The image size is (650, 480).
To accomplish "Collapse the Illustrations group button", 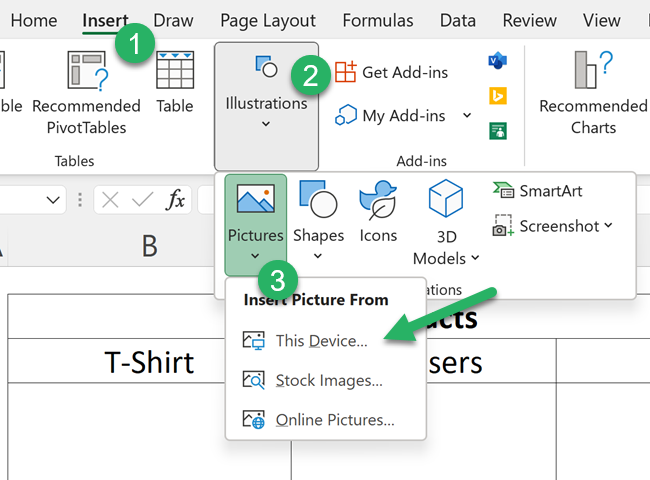I will point(266,103).
